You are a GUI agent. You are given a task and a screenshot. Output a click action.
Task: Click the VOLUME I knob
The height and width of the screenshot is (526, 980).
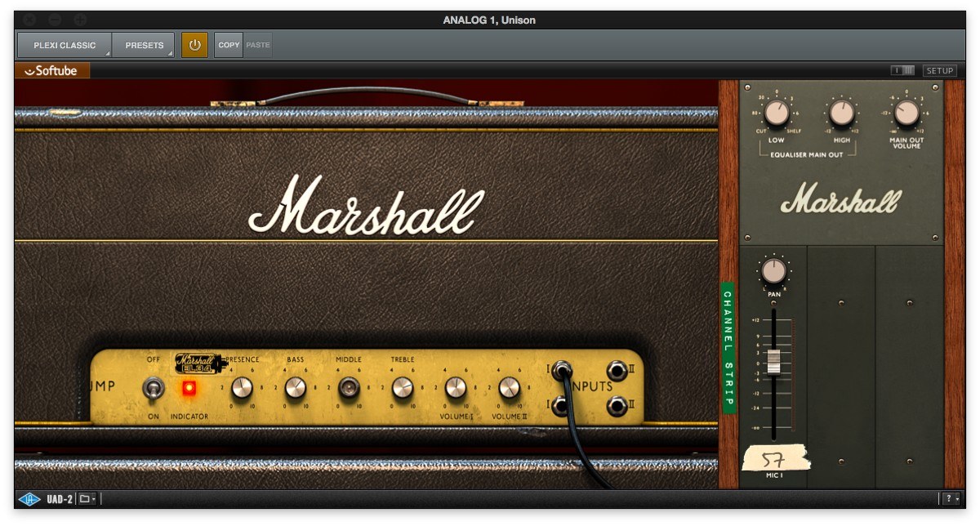click(x=456, y=388)
